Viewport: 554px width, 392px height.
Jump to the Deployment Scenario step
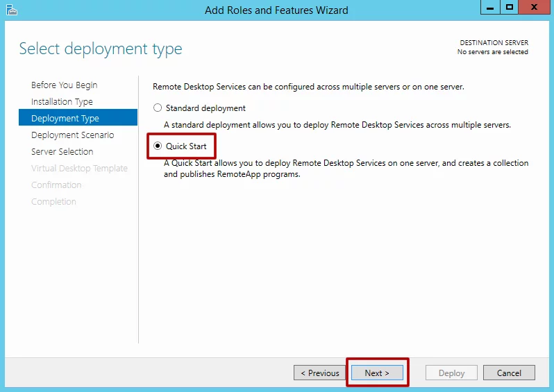click(72, 135)
